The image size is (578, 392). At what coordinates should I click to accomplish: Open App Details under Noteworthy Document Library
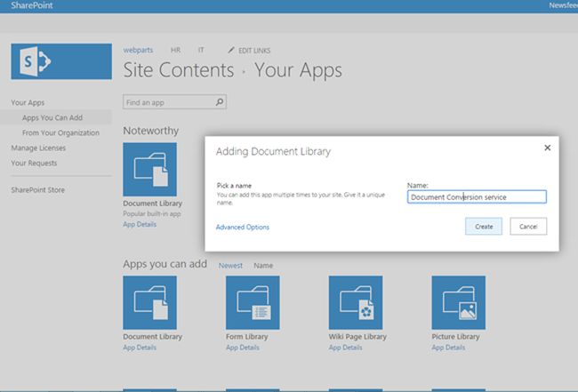(140, 224)
